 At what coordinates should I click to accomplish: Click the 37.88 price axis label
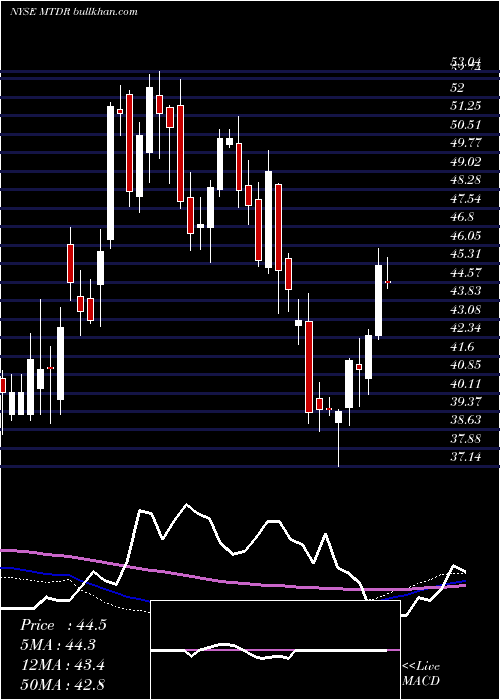(466, 439)
